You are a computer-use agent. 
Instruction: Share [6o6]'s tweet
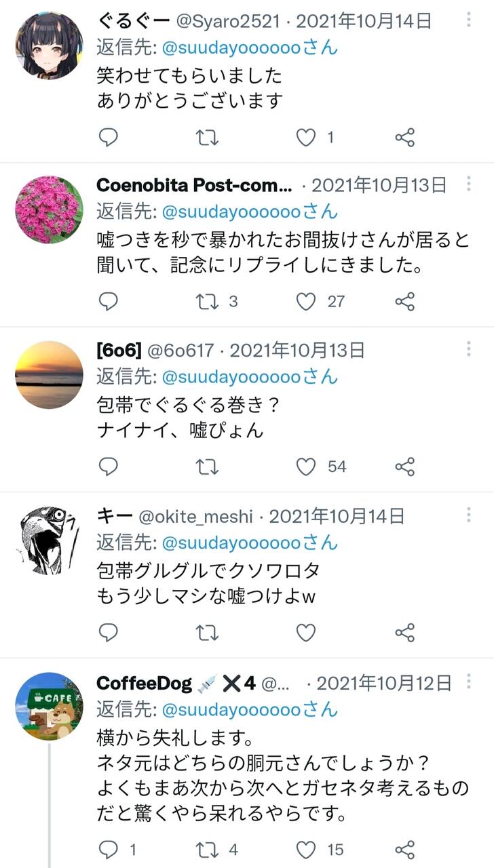coord(405,467)
